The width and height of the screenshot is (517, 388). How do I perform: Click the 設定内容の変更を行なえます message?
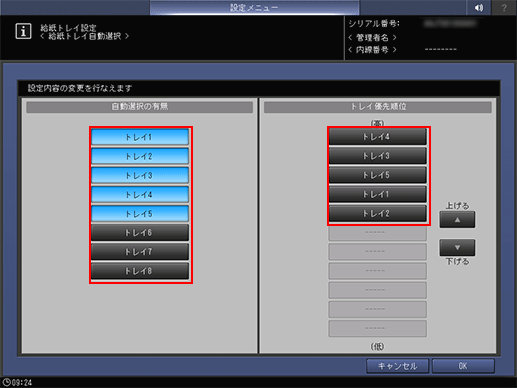[x=80, y=88]
